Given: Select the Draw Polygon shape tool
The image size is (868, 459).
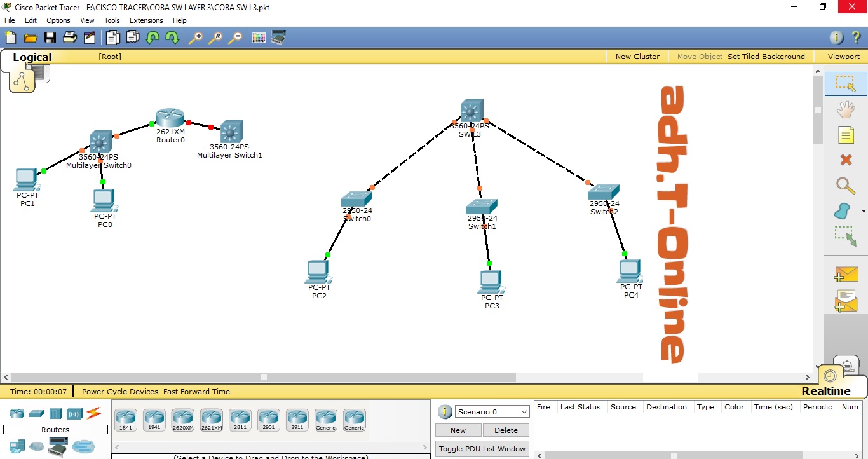Looking at the screenshot, I should (843, 211).
